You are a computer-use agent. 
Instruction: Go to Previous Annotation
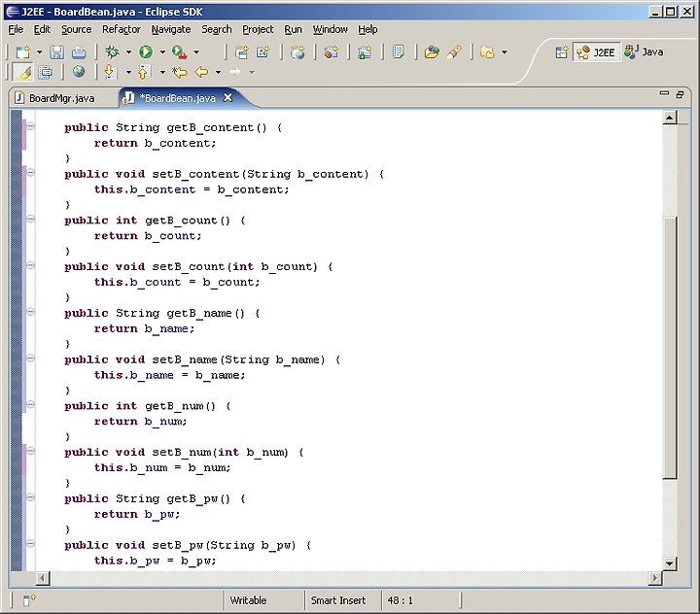click(x=144, y=72)
